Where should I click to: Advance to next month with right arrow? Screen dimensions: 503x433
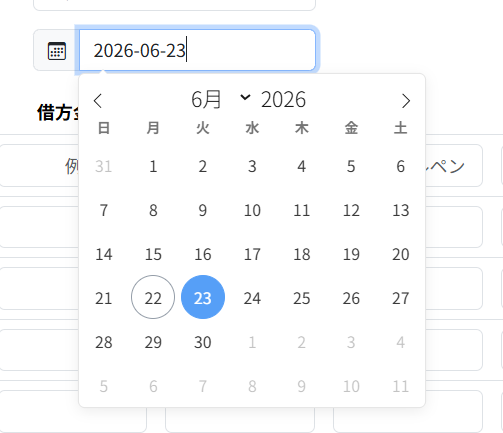406,101
